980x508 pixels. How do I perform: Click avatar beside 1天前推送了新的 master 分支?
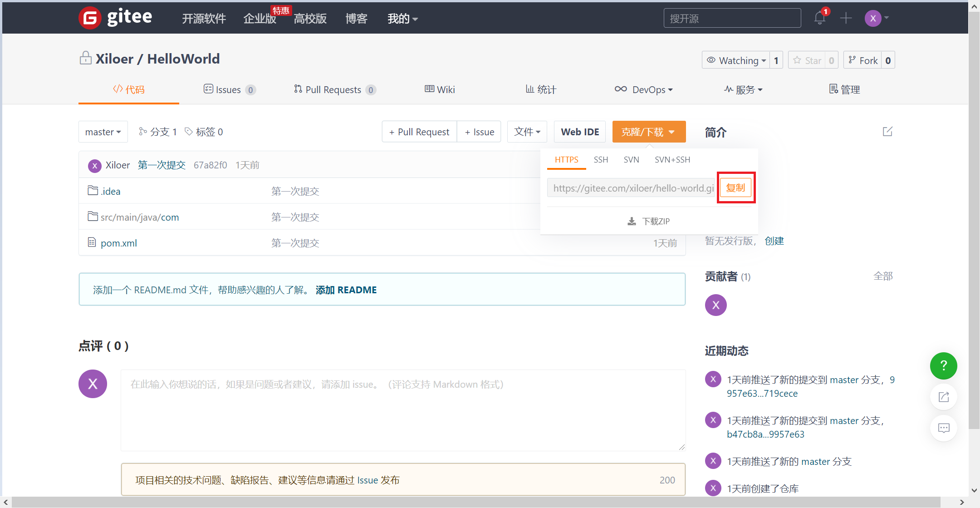point(713,461)
